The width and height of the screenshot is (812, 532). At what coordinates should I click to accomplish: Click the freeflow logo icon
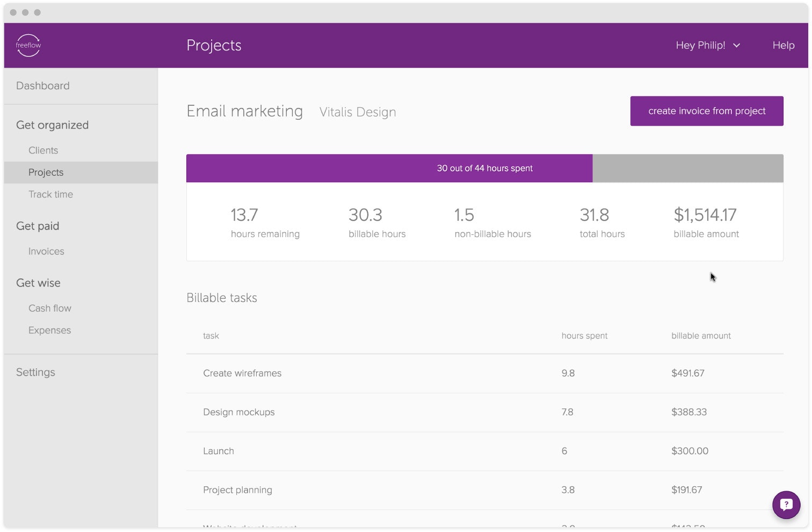point(28,45)
